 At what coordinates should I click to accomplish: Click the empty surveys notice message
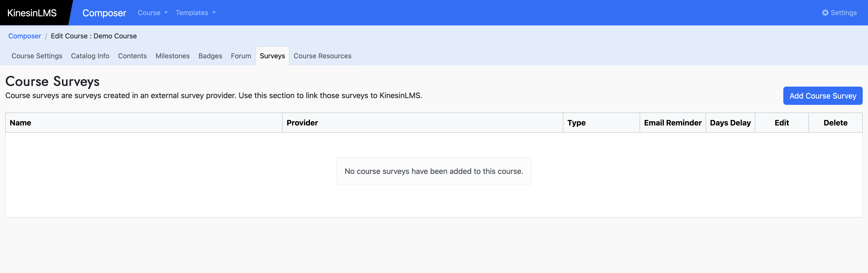tap(434, 171)
